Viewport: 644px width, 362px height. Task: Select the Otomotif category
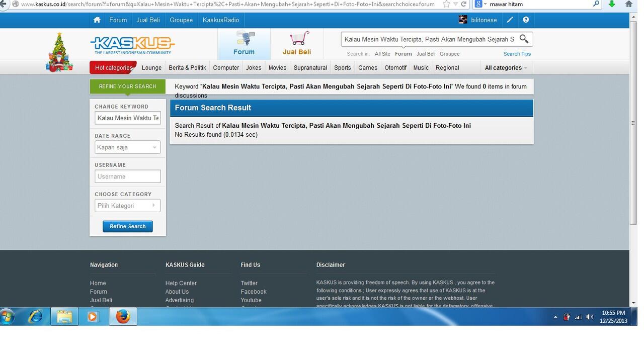point(395,68)
